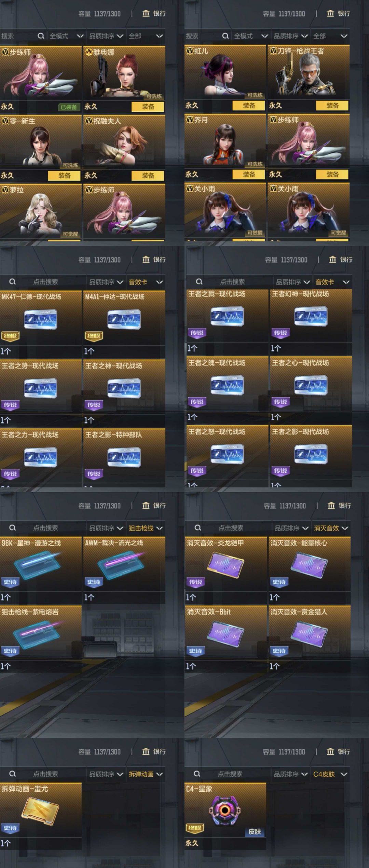Viewport: 369px width, 868px height.
Task: Open the 拆弹动画 category filter
Action: click(146, 774)
